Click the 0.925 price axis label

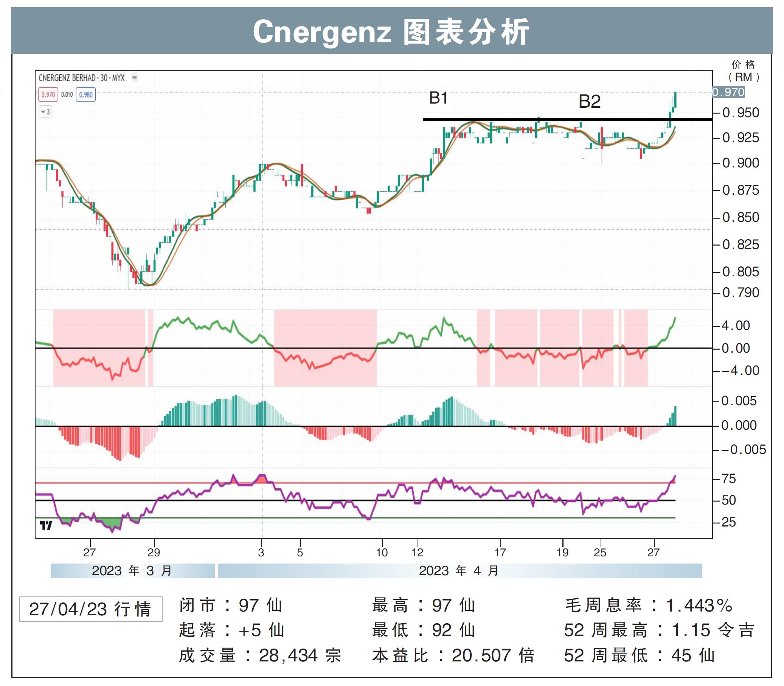[x=740, y=138]
